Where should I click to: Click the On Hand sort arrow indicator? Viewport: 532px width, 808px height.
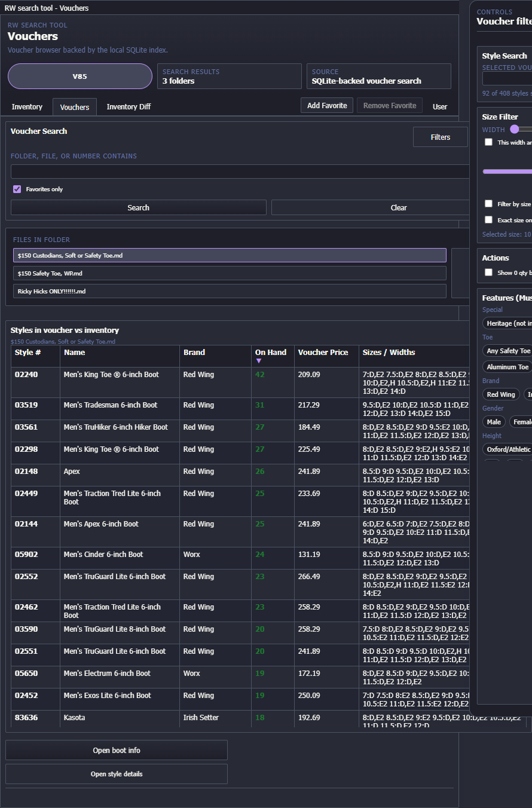click(259, 361)
